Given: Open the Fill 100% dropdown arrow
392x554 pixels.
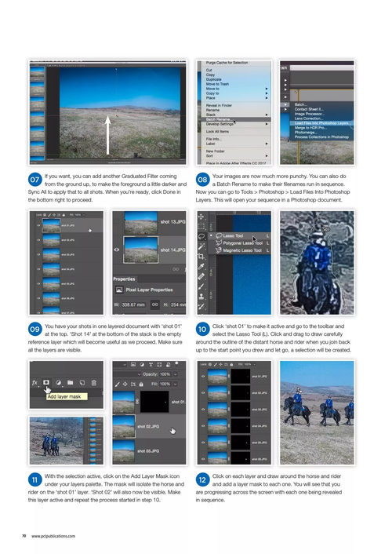Looking at the screenshot, I should [x=175, y=384].
